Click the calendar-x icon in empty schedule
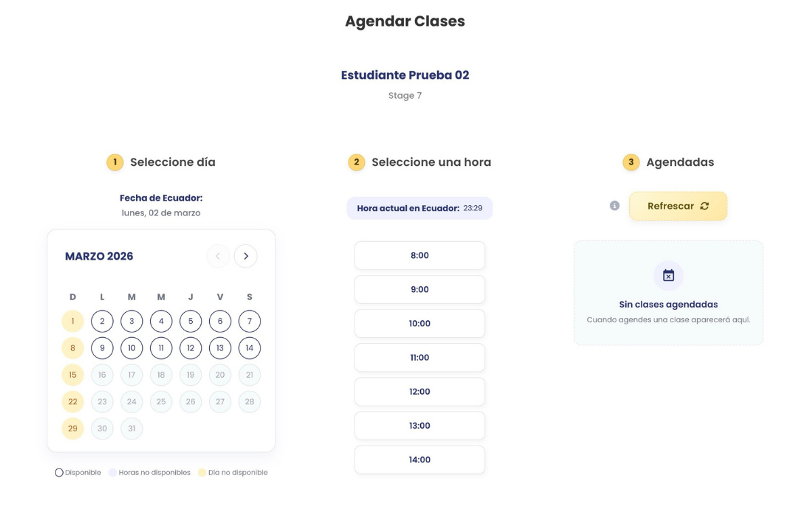The height and width of the screenshot is (520, 812). coord(669,276)
